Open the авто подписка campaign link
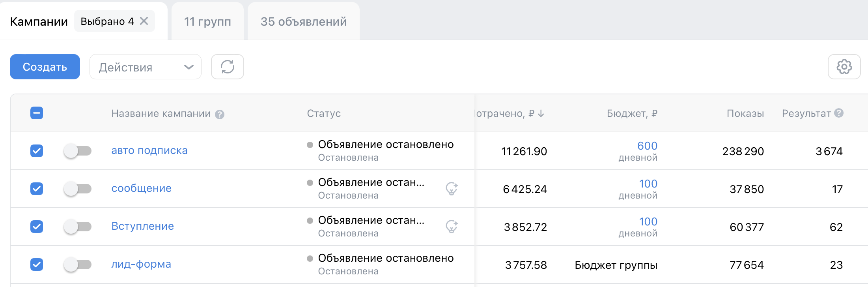Viewport: 868px width, 287px height. coord(149,150)
